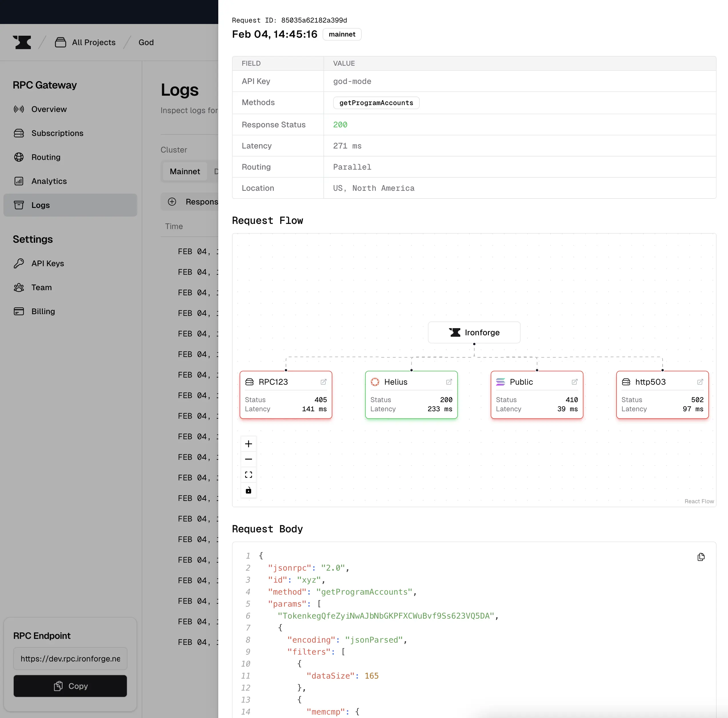
Task: Open API Keys settings
Action: (48, 263)
